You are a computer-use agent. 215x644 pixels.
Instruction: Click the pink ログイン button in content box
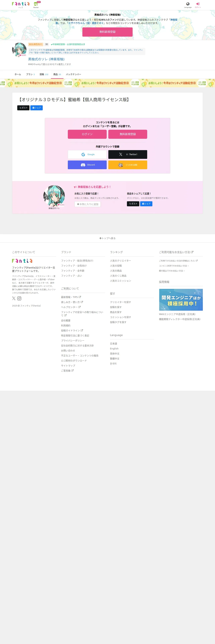[87, 134]
